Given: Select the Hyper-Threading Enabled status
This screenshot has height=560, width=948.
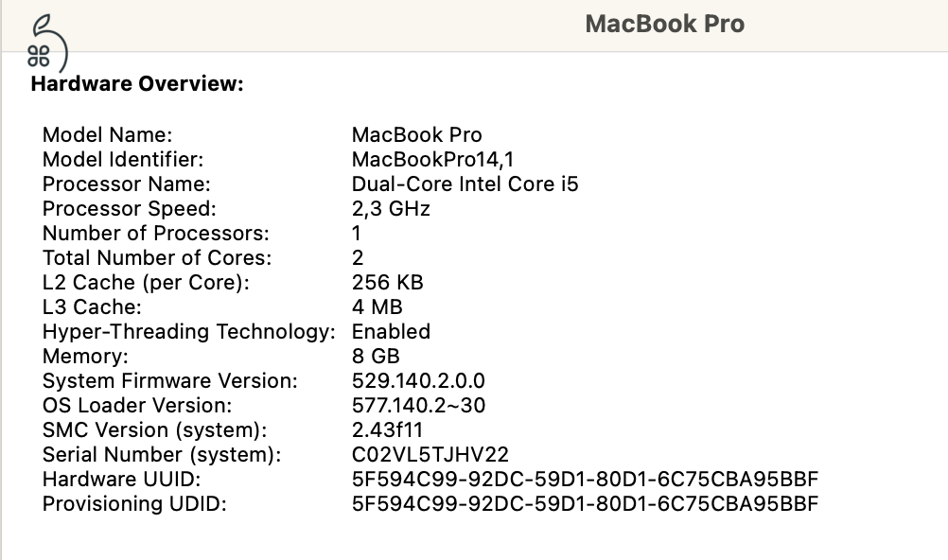Looking at the screenshot, I should pos(391,331).
